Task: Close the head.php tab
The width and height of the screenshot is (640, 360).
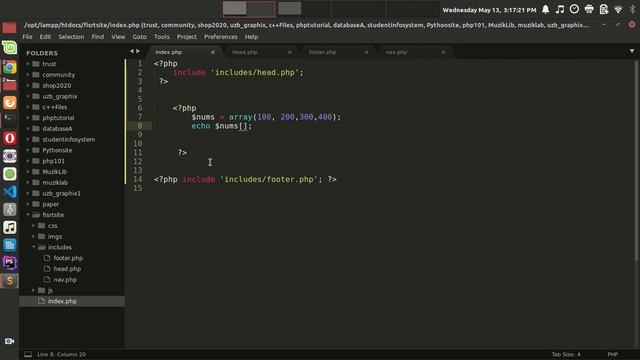Action: [290, 52]
